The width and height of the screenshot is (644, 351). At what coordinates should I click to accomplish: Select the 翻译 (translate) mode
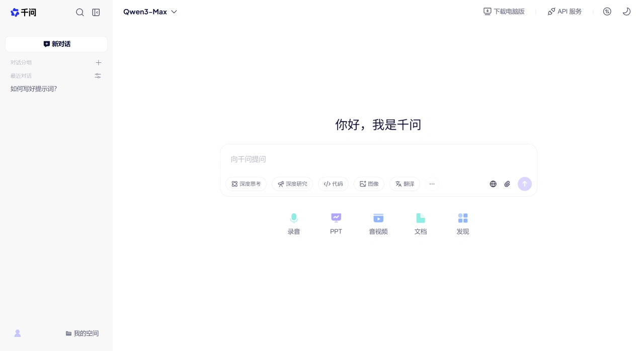point(405,184)
